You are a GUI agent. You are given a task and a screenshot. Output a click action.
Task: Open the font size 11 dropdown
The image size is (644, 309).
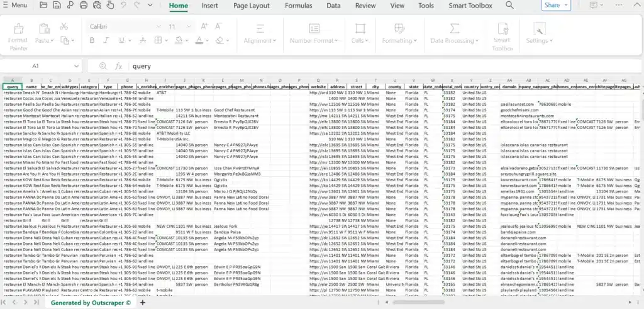pos(189,26)
